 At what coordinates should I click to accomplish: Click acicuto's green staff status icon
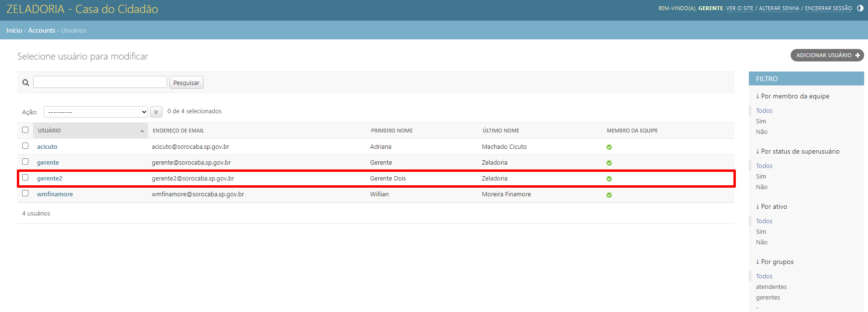[609, 147]
